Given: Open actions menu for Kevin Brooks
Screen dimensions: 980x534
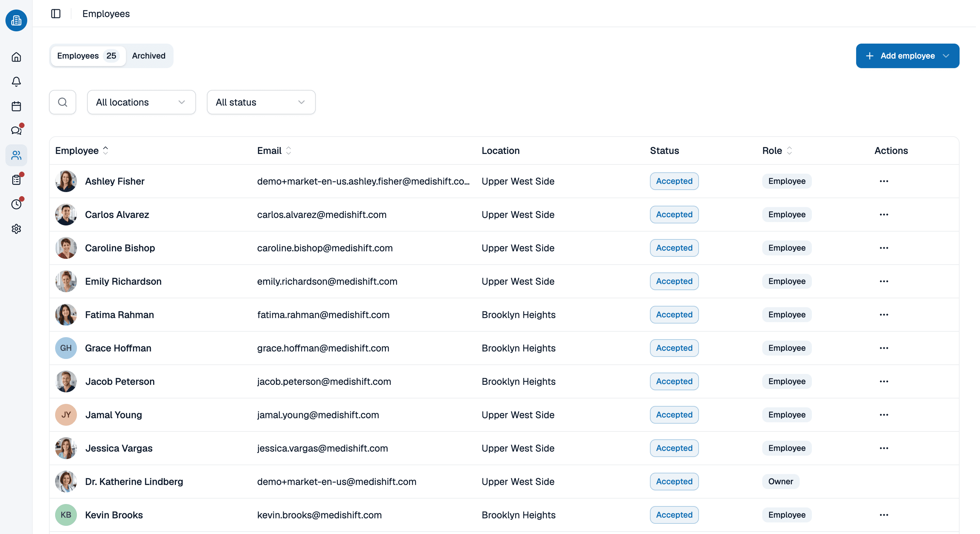Looking at the screenshot, I should point(884,515).
